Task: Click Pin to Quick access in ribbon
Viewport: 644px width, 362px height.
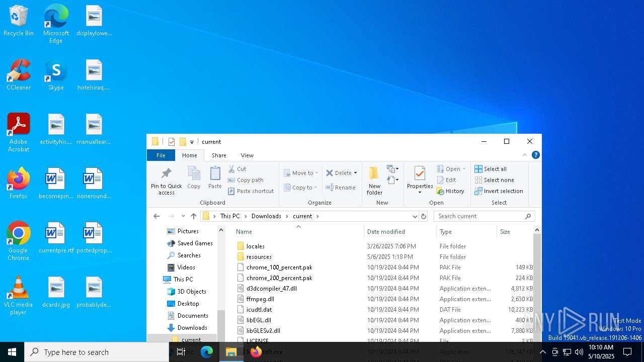Action: [x=167, y=181]
